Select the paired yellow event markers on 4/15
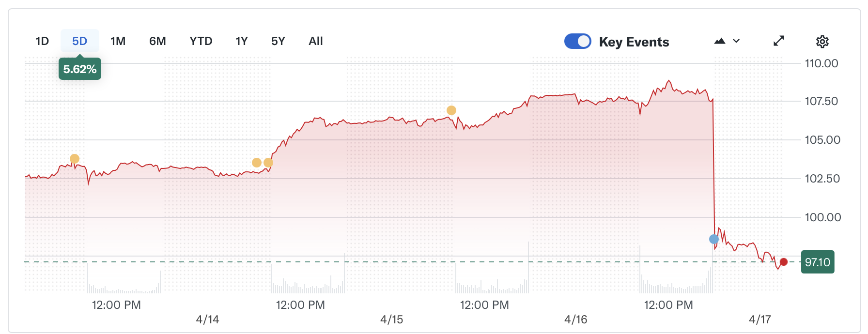The height and width of the screenshot is (334, 868). [x=262, y=163]
